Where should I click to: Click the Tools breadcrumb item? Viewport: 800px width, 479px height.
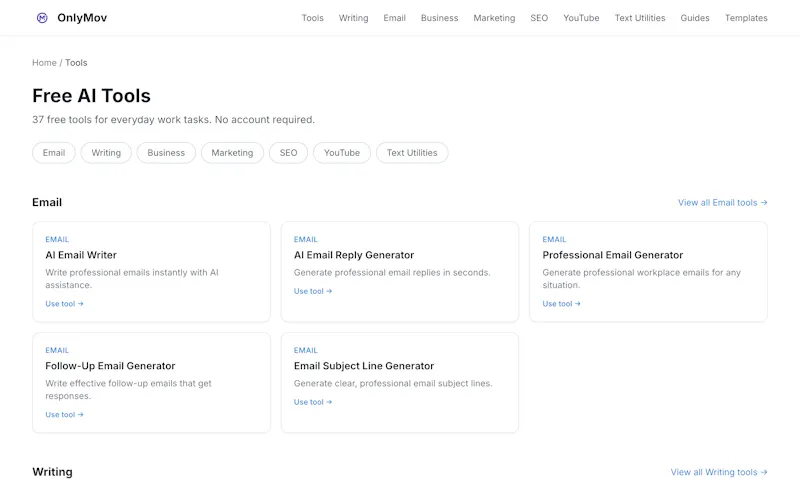point(76,63)
